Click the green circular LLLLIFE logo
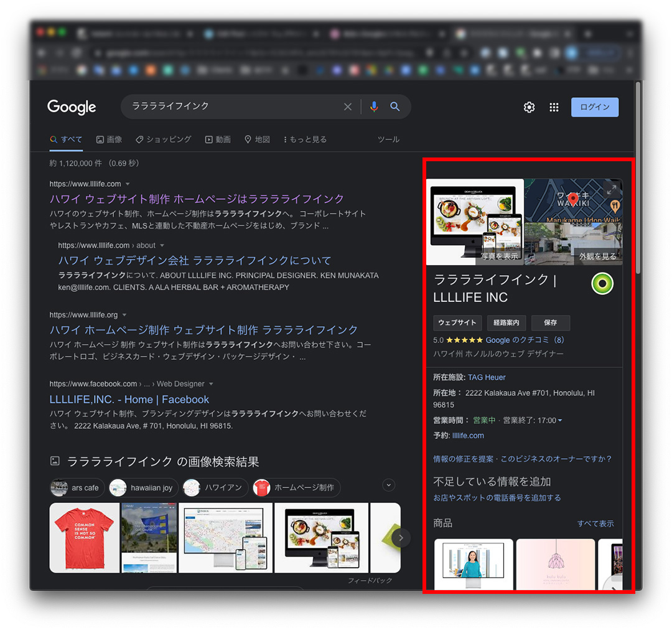672x630 pixels. point(602,284)
